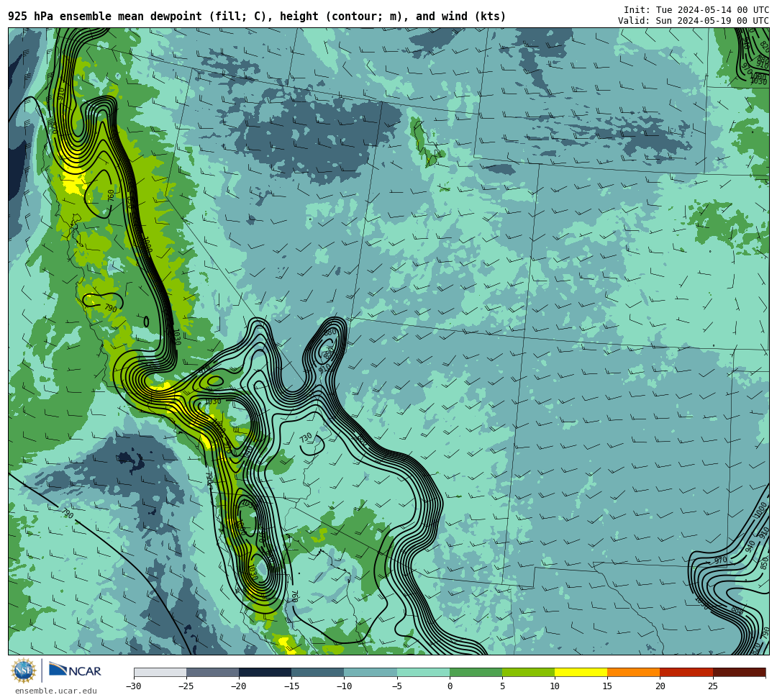
Task: Click the colorbar label '0'
Action: [x=450, y=686]
